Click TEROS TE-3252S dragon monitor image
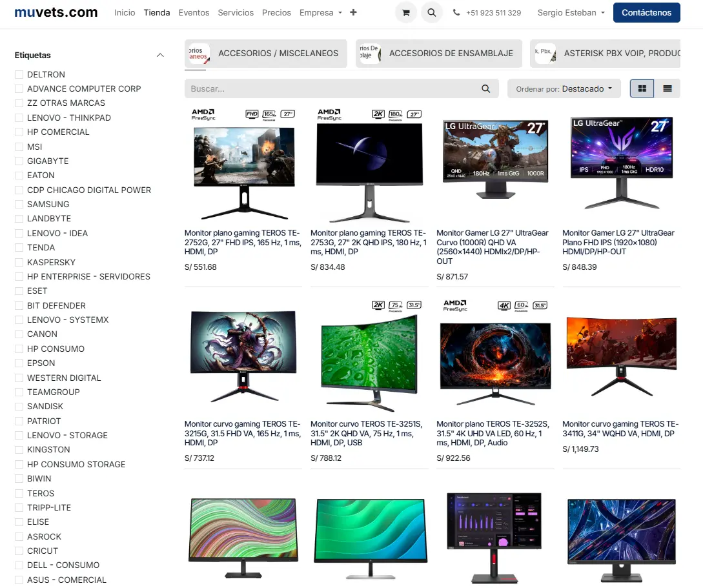 click(495, 354)
